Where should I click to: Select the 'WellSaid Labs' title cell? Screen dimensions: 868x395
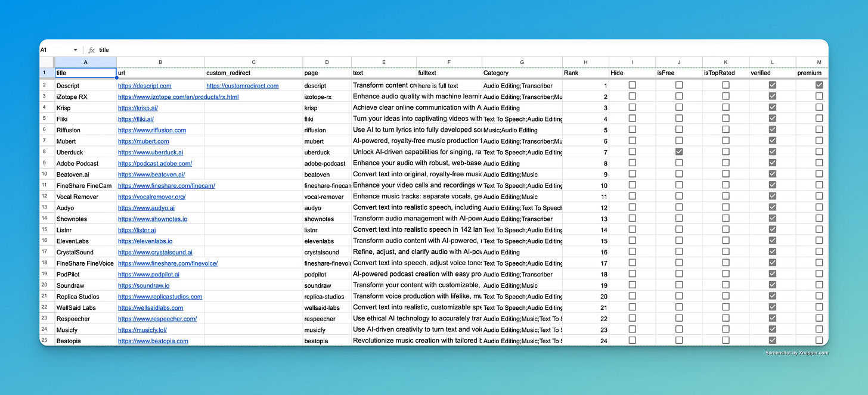(x=85, y=307)
